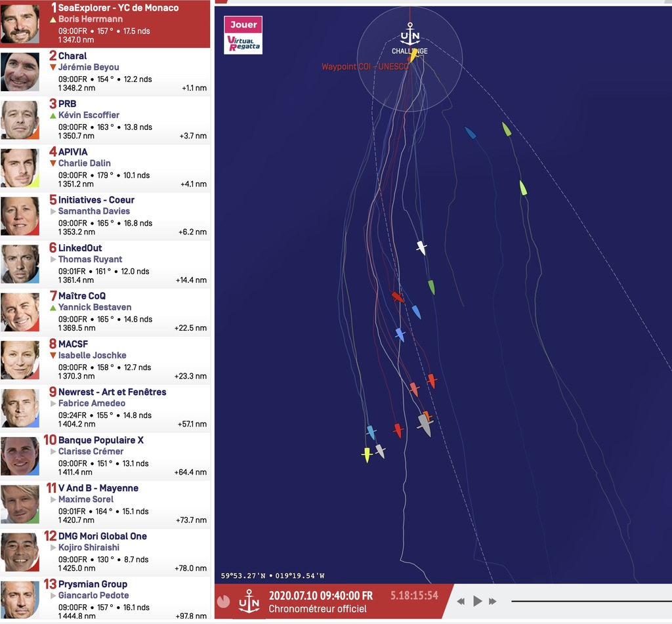Screen dimensions: 672x624
Task: Open Charlie Dalin's skipper photo
Action: [20, 167]
